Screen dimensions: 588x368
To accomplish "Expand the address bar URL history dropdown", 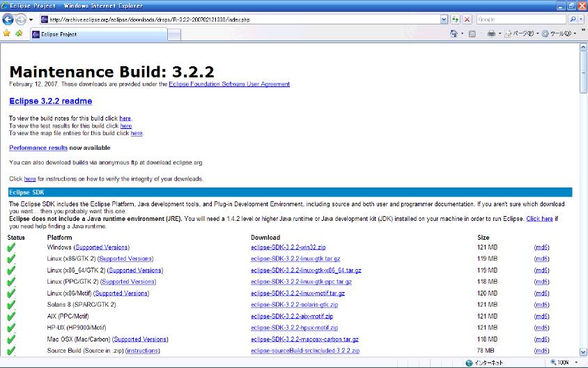I will (444, 20).
